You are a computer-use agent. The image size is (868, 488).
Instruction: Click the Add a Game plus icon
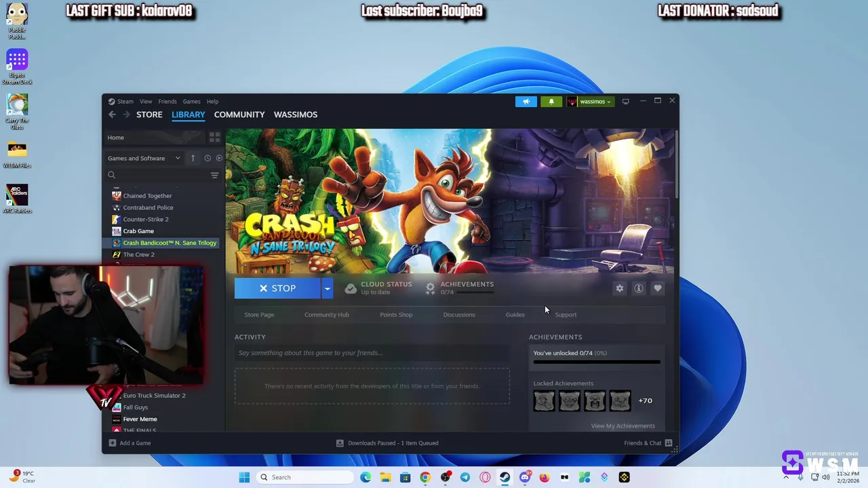click(x=113, y=443)
